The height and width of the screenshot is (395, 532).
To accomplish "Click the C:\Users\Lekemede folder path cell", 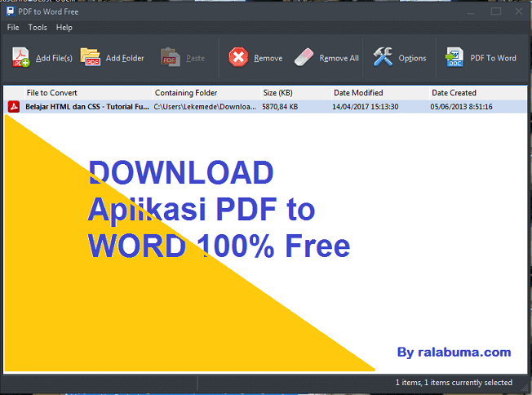I will [x=205, y=107].
